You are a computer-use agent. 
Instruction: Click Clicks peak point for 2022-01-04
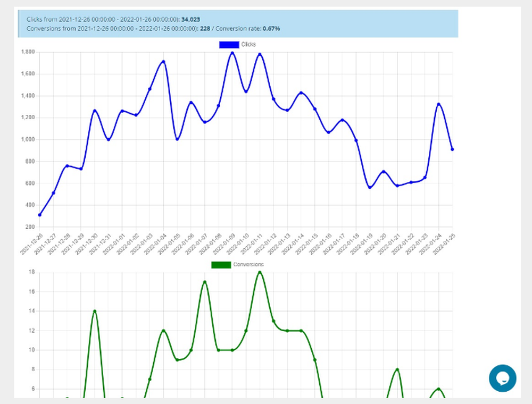pyautogui.click(x=163, y=62)
